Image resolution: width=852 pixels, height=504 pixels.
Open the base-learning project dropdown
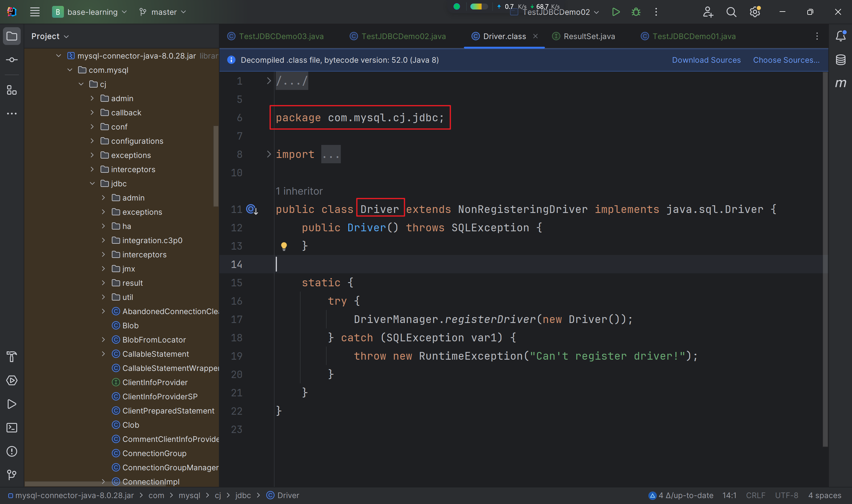click(90, 12)
